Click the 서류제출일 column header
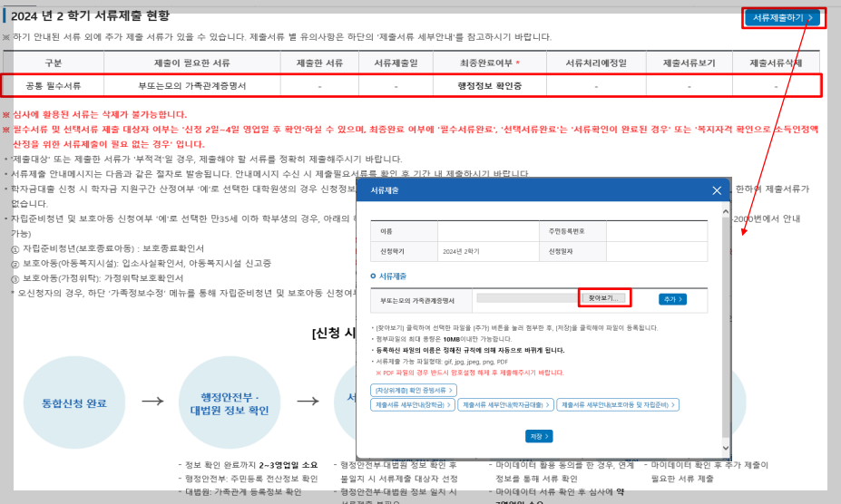The image size is (841, 504). 396,63
